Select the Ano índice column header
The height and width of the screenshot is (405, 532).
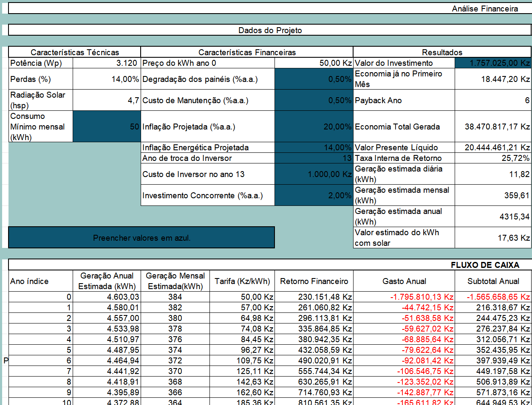[x=41, y=281]
